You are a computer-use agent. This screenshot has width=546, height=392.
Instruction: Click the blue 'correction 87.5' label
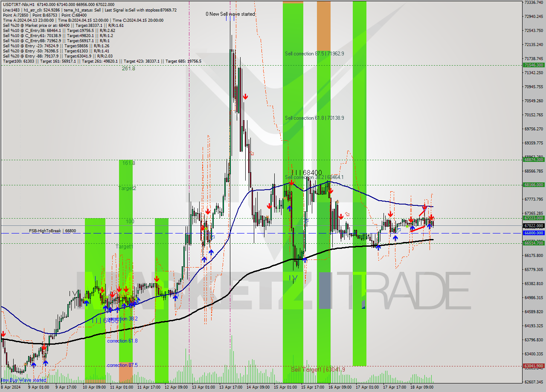[122, 365]
